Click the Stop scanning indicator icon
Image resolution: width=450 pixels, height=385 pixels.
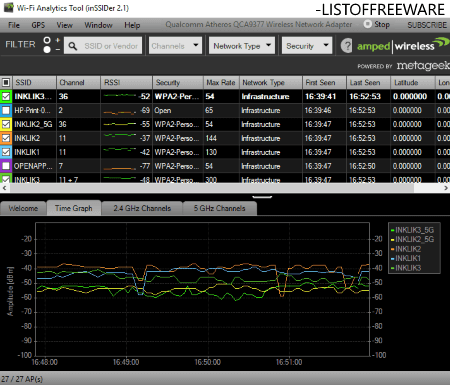click(x=368, y=24)
